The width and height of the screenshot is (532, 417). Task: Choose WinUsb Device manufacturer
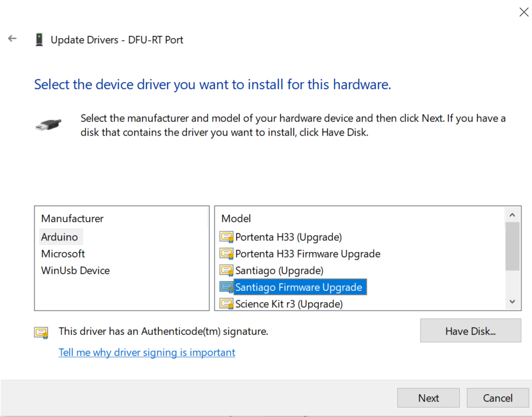[x=75, y=270]
